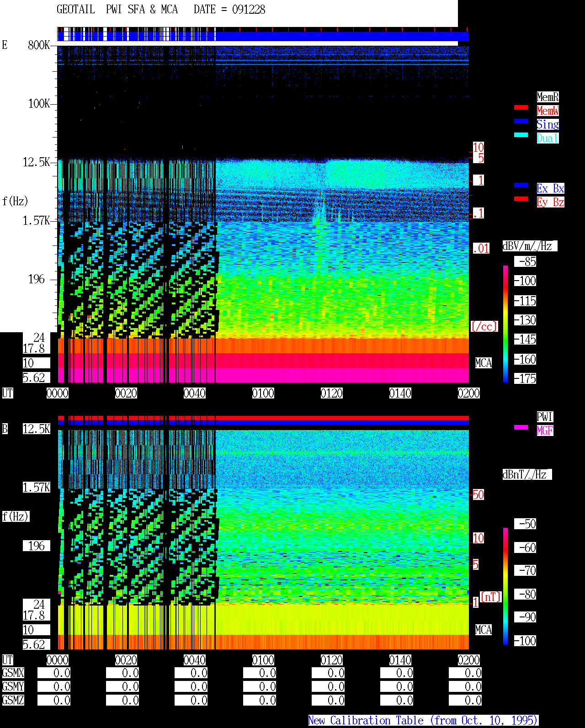Select the Sing legend label
585x728 pixels.
pyautogui.click(x=548, y=124)
